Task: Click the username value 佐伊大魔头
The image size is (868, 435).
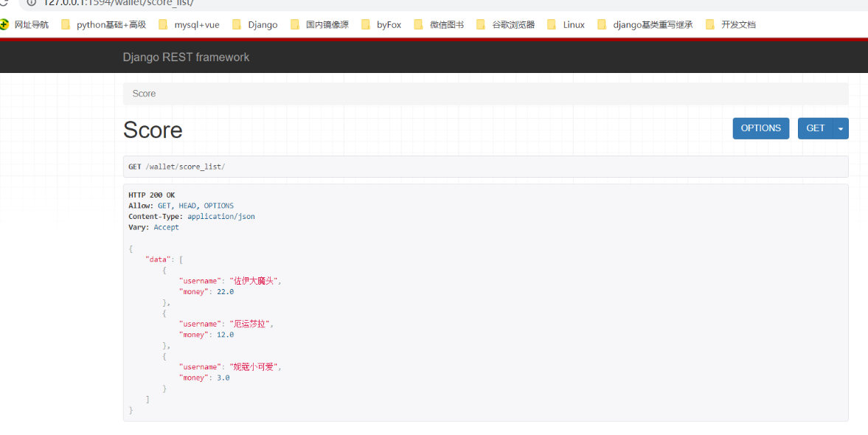Action: point(254,281)
